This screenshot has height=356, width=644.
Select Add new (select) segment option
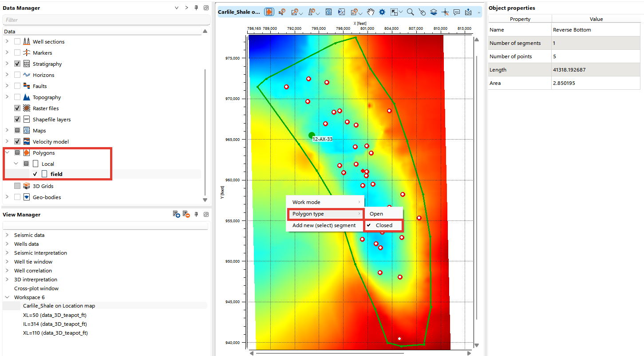coord(324,225)
